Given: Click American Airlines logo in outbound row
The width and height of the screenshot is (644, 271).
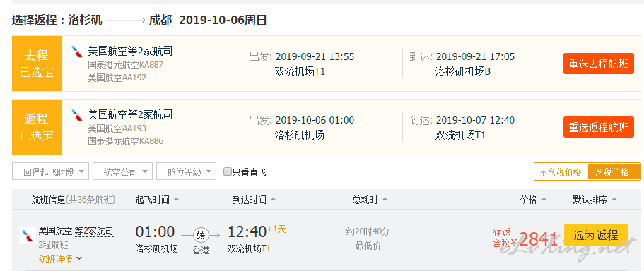Looking at the screenshot, I should point(77,52).
